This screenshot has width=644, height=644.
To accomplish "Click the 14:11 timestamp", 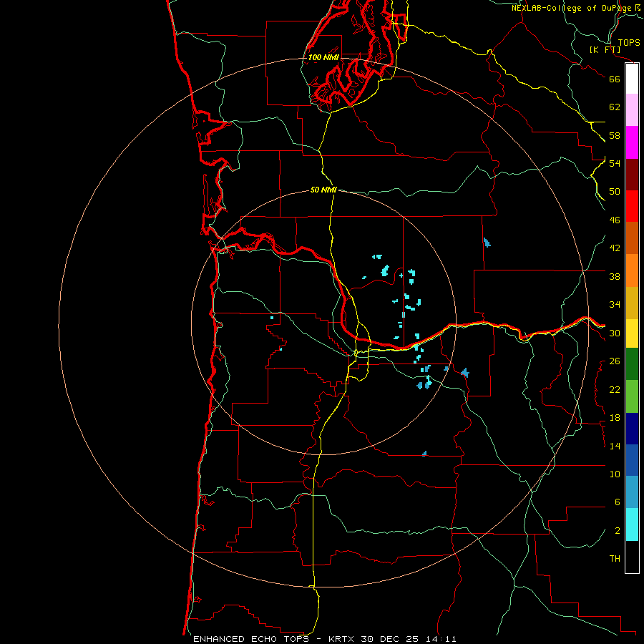I will pyautogui.click(x=440, y=639).
